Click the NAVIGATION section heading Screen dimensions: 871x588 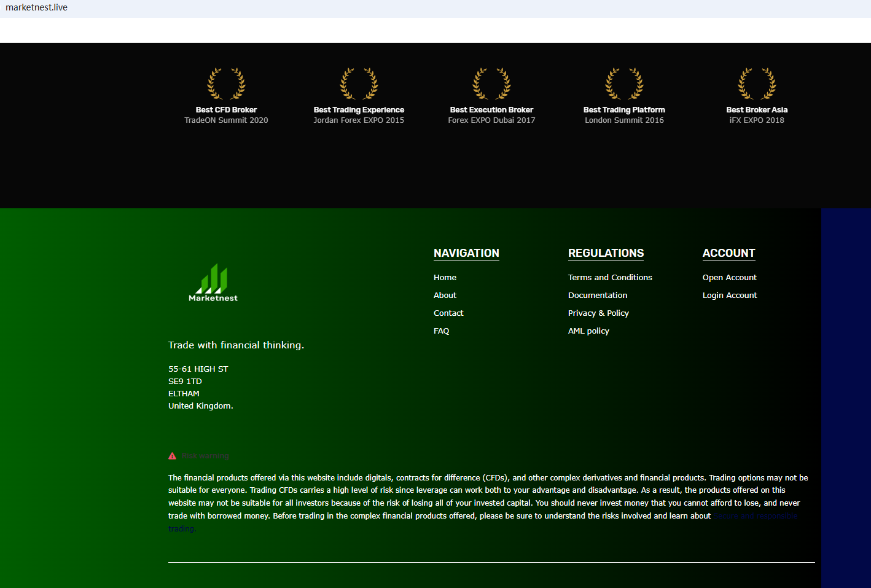(466, 253)
